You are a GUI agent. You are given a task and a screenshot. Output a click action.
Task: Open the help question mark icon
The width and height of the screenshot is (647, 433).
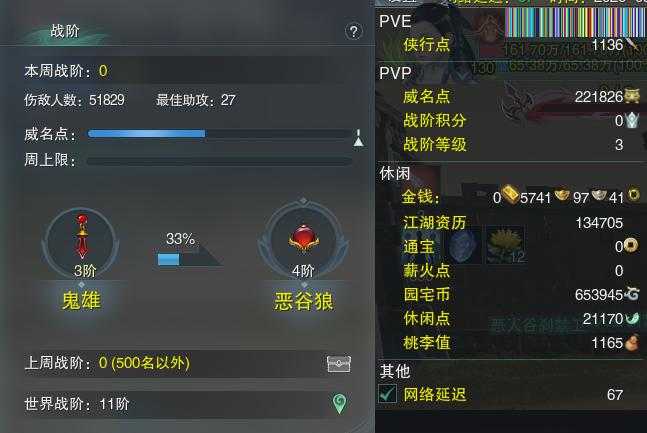pos(354,31)
